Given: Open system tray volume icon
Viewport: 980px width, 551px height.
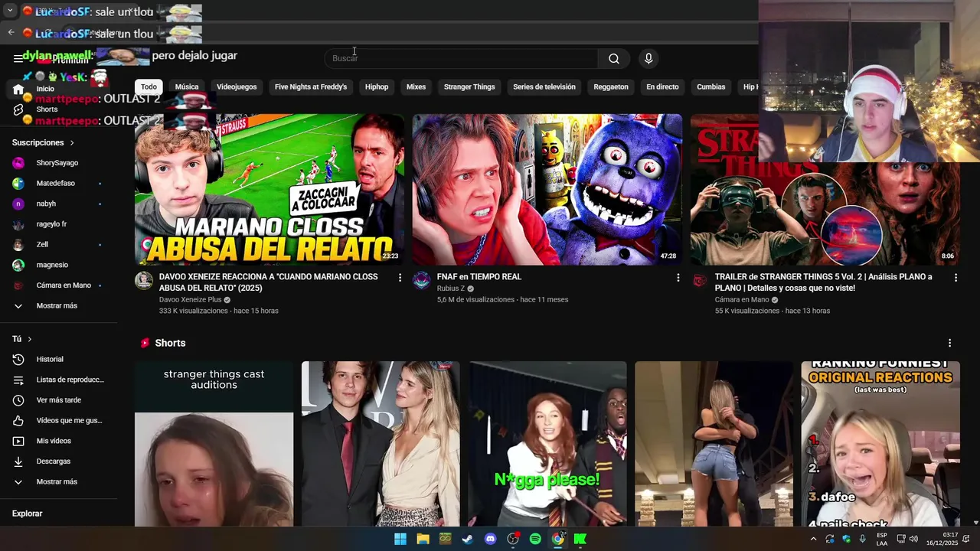Looking at the screenshot, I should click(x=913, y=539).
